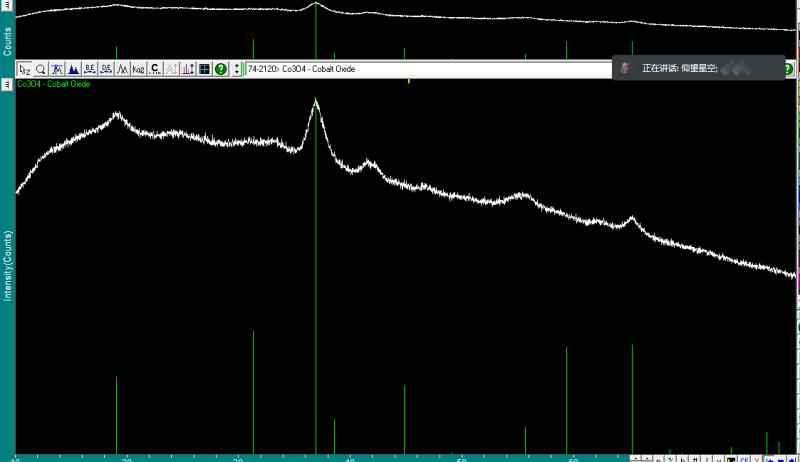Viewport: 800px width, 462px height.
Task: Click the peak search tool icon
Action: (58, 69)
